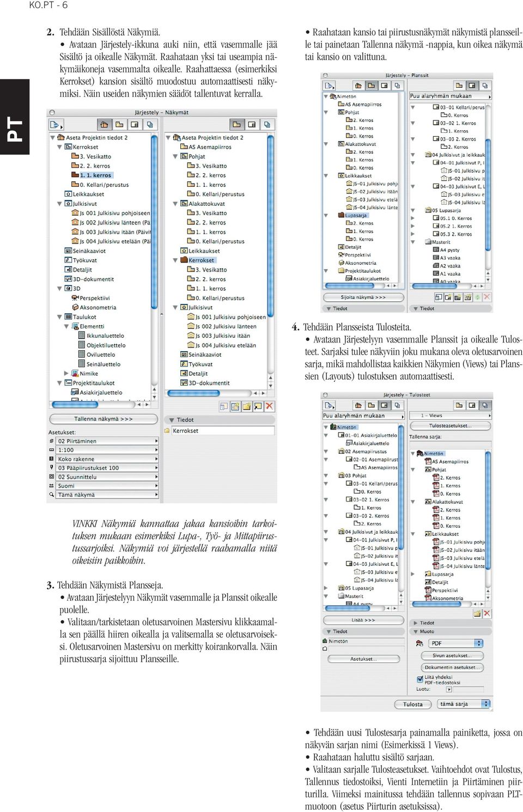Select Layout Book icon in Planssit right pane
The image size is (523, 812).
tap(472, 86)
